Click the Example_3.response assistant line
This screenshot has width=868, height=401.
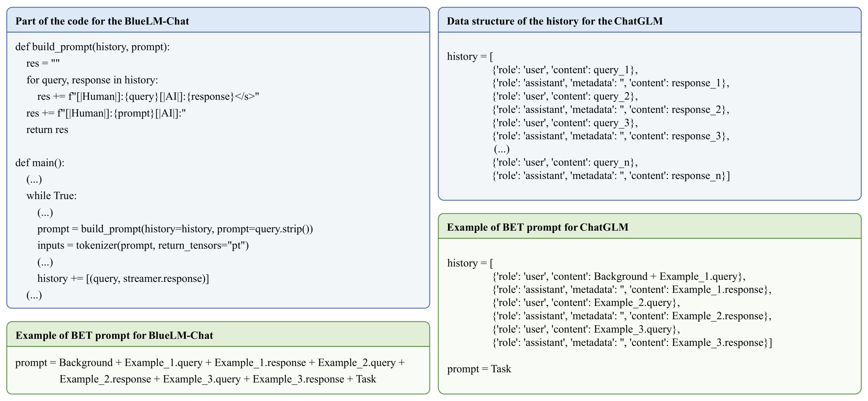632,343
